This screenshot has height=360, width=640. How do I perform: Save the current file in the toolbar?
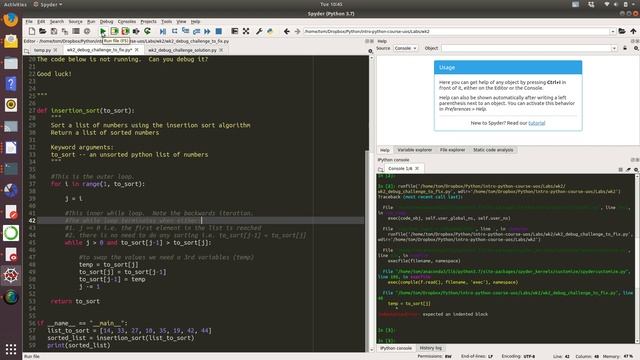point(54,31)
